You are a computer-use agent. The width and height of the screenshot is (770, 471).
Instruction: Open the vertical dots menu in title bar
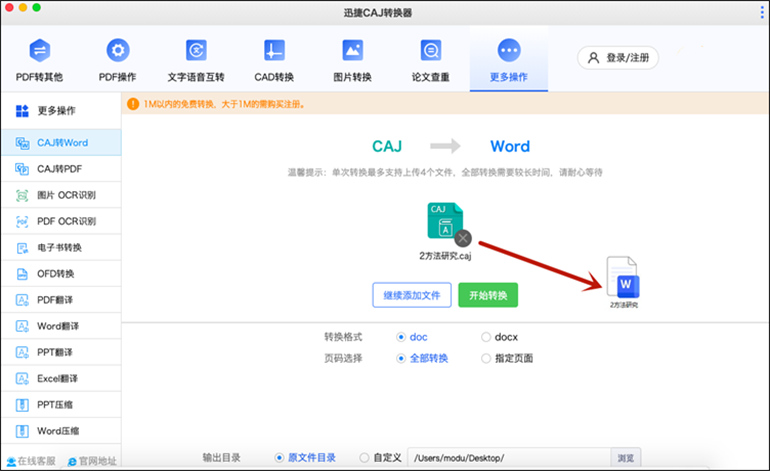tap(762, 12)
